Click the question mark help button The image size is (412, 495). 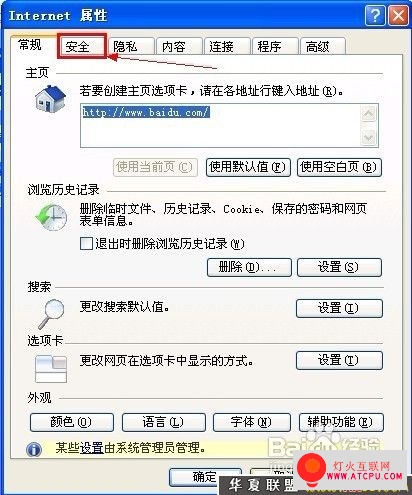pyautogui.click(x=375, y=15)
